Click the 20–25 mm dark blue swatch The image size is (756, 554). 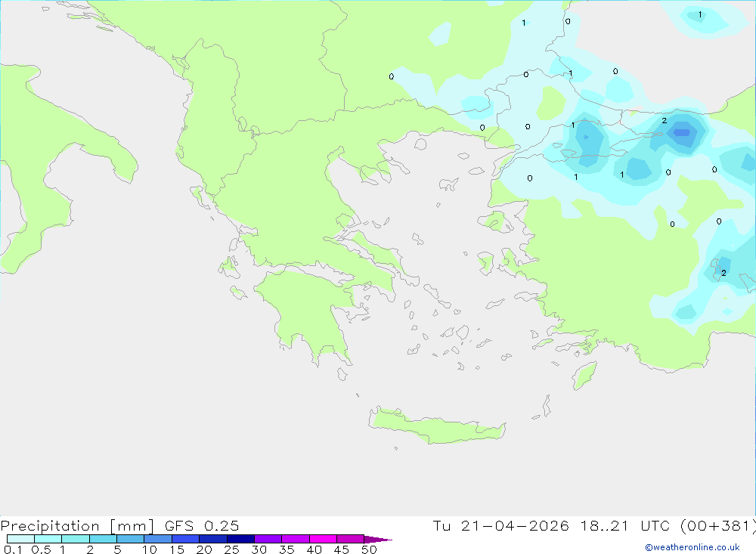pos(212,539)
